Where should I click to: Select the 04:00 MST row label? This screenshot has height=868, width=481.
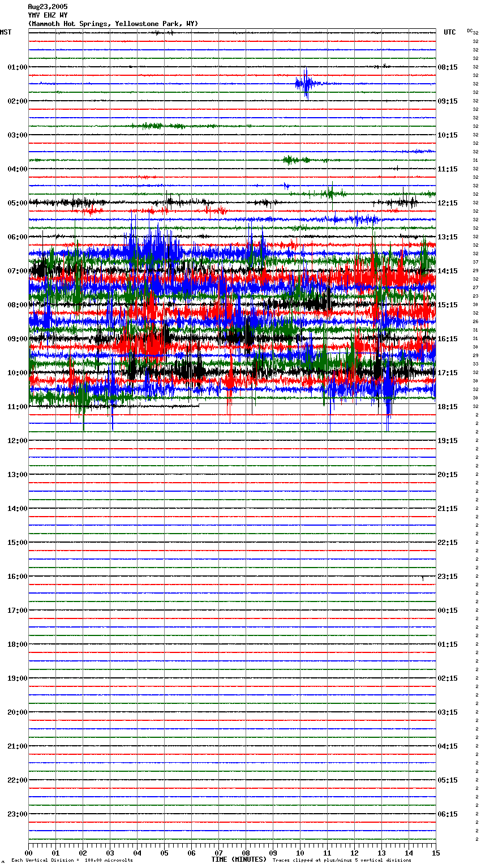click(x=18, y=169)
